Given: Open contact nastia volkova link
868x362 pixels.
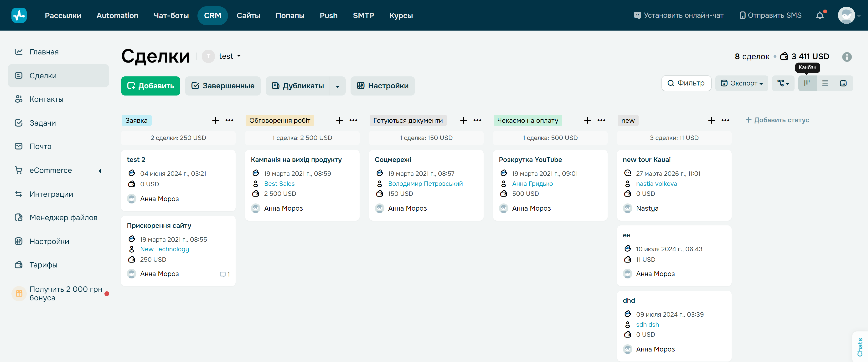Looking at the screenshot, I should click(x=656, y=184).
